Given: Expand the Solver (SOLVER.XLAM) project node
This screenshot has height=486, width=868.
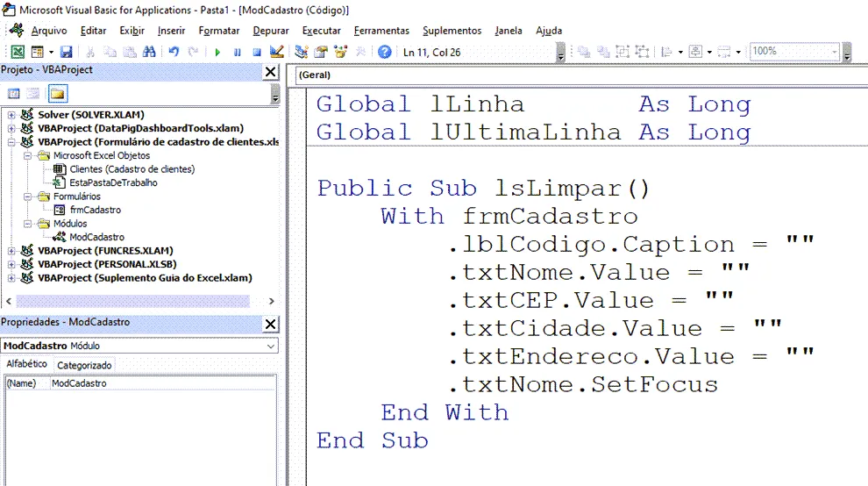Looking at the screenshot, I should pyautogui.click(x=11, y=115).
